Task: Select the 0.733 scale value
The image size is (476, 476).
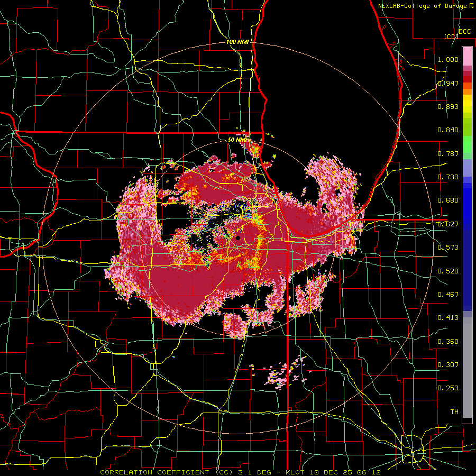Action: coord(448,177)
